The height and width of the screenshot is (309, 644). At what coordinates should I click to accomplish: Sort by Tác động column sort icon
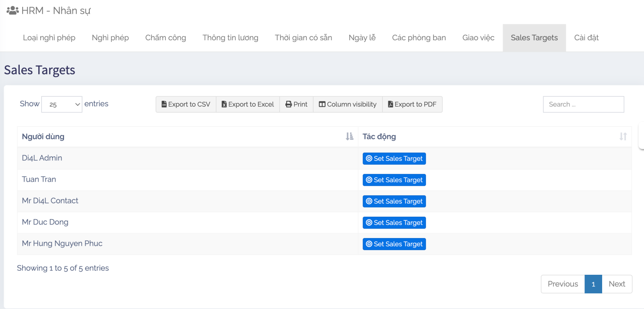click(x=623, y=137)
